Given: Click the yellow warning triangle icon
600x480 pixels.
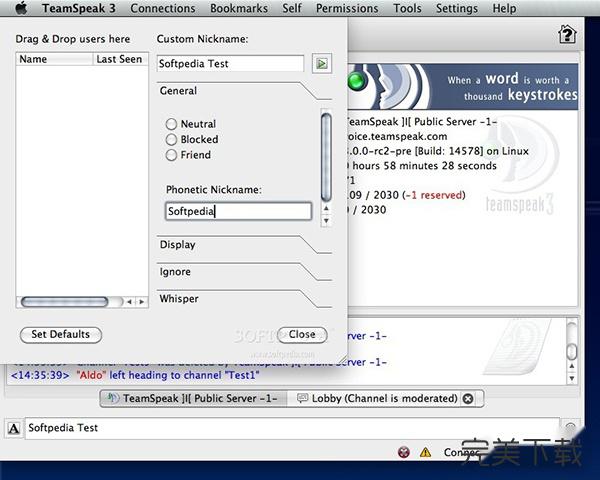Looking at the screenshot, I should coord(425,452).
